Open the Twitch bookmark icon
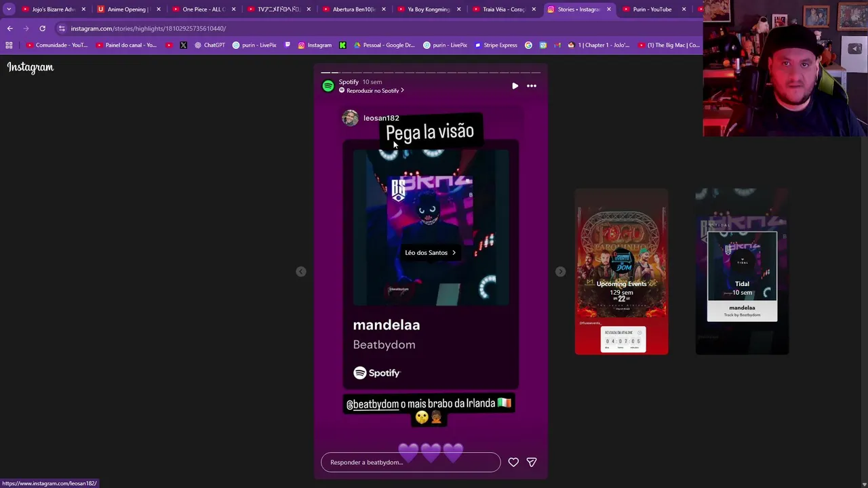 [x=288, y=45]
